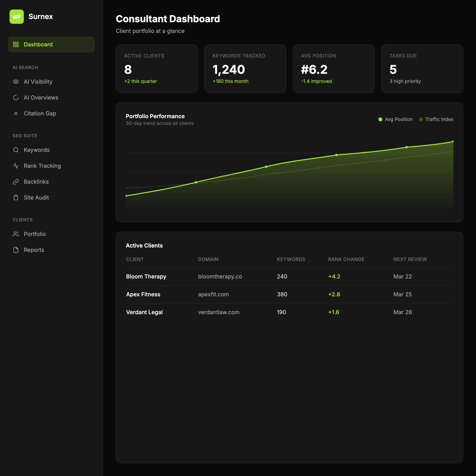Click the Site Audit clipboard icon
The image size is (476, 476).
point(16,198)
